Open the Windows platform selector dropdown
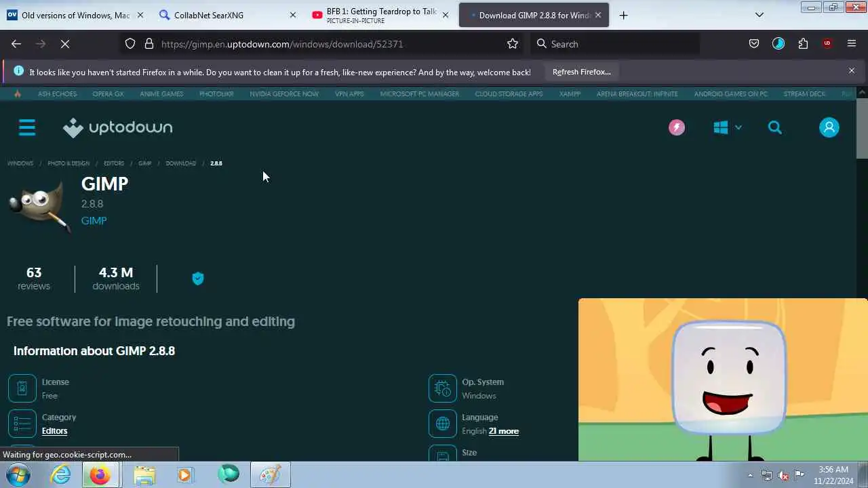 coord(728,127)
